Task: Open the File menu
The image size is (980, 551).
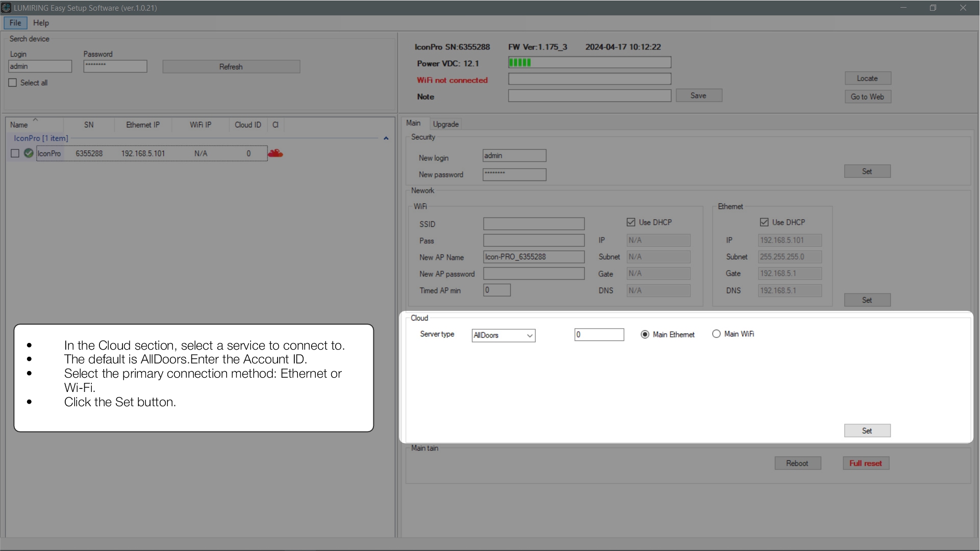Action: [15, 23]
